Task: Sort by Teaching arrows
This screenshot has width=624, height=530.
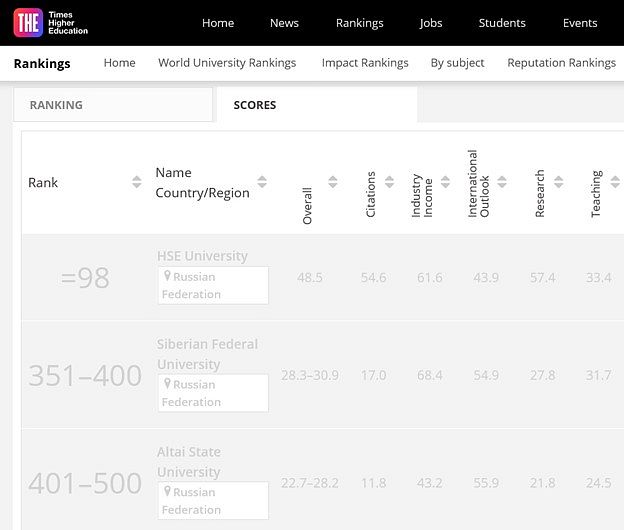Action: (x=615, y=182)
